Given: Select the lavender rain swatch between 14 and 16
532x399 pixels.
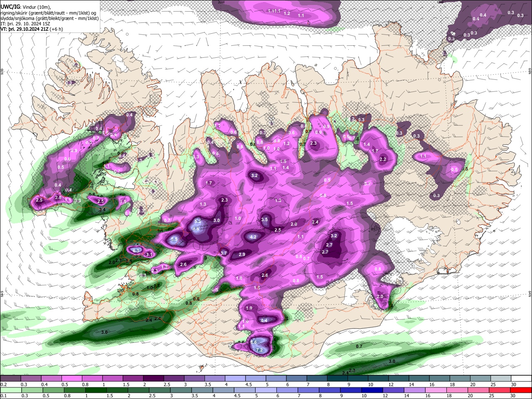Looking at the screenshot, I should pyautogui.click(x=414, y=390).
